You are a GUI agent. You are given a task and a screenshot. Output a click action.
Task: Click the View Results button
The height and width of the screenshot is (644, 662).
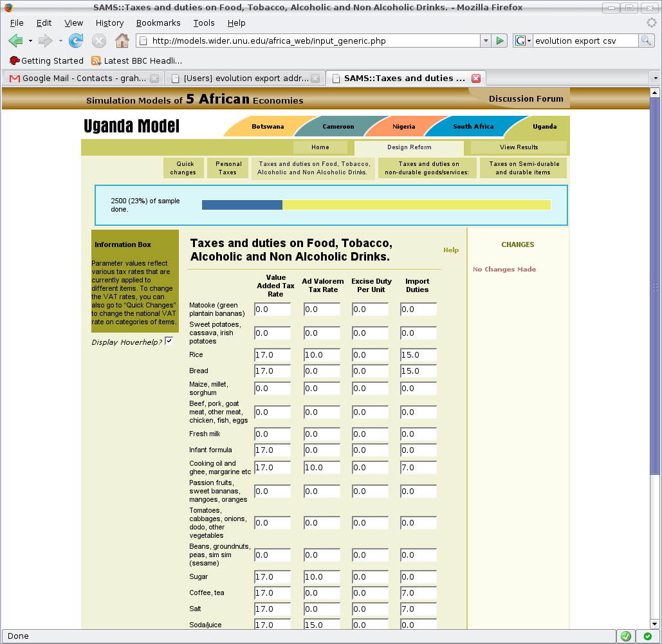[519, 147]
